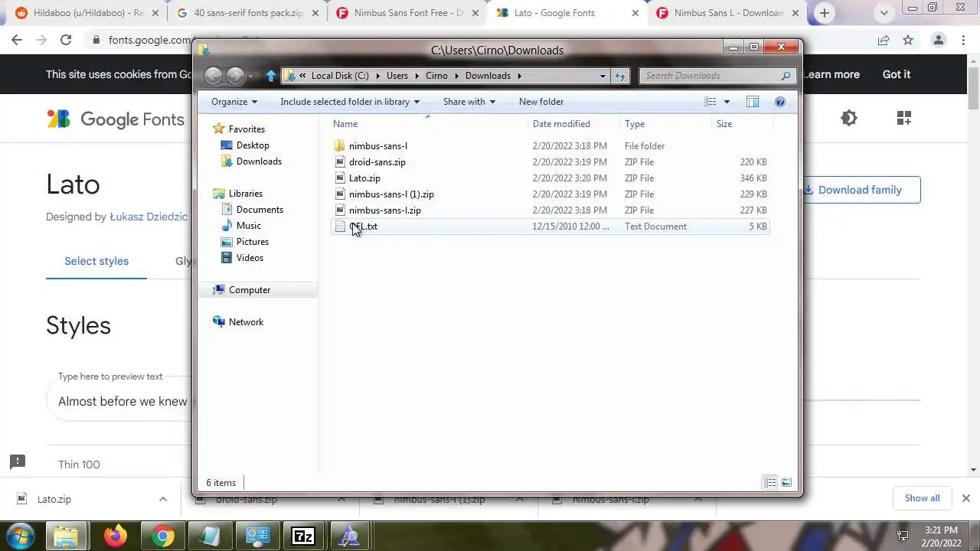The width and height of the screenshot is (980, 551).
Task: Select Network in the navigation pane
Action: pos(246,322)
